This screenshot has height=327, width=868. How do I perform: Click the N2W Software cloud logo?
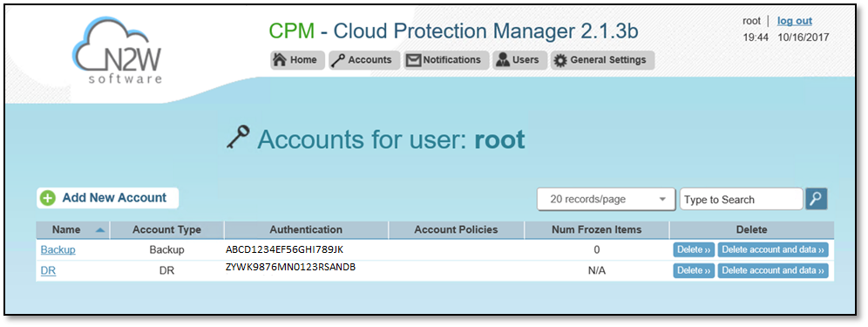[118, 50]
